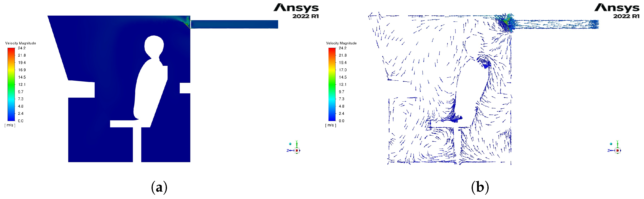
Task: Select the human head silhouette in contour plot
Action: (x=154, y=46)
